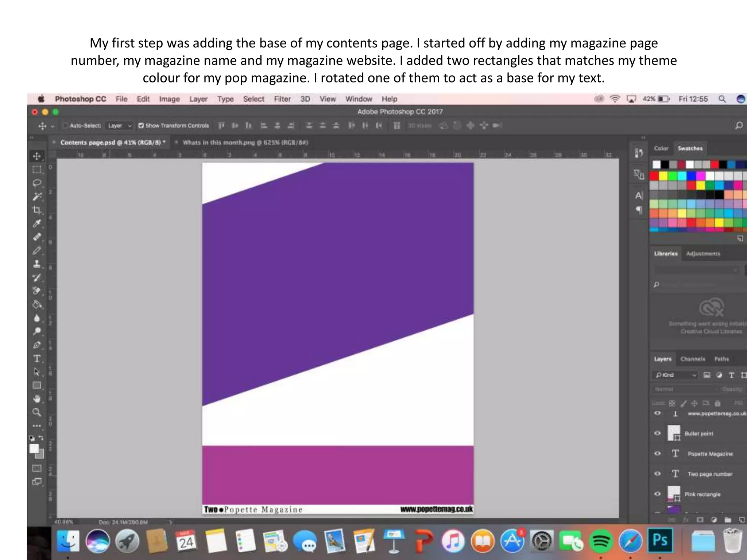Switch to the Channels tab
Screen dimensions: 747x560
[x=692, y=359]
